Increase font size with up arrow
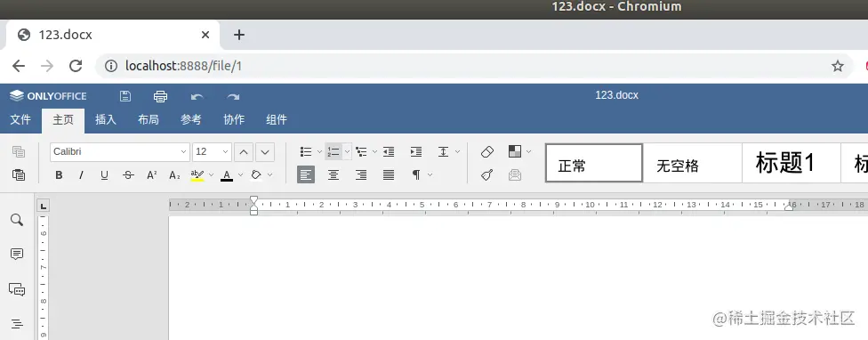This screenshot has height=340, width=868. click(x=244, y=151)
